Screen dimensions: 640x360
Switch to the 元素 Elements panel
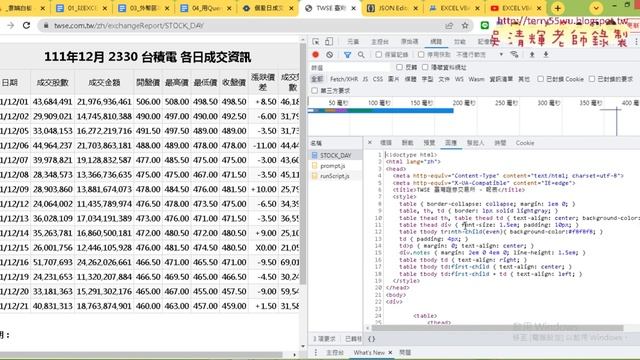click(x=353, y=42)
